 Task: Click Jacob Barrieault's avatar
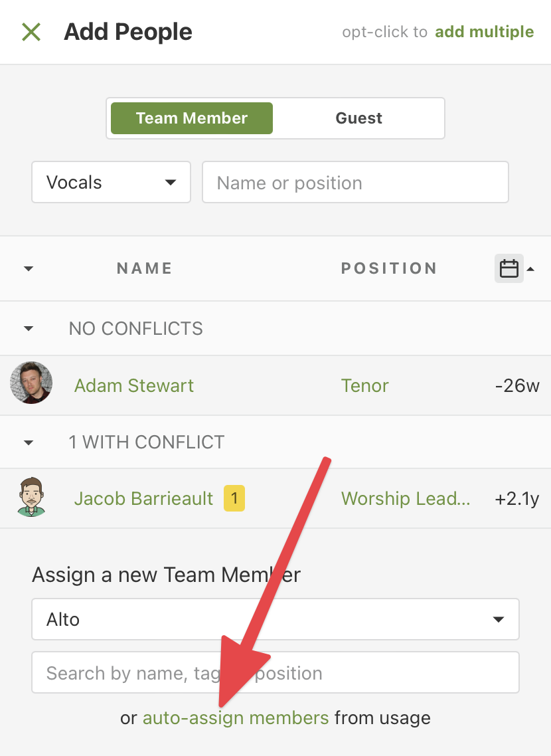[32, 497]
